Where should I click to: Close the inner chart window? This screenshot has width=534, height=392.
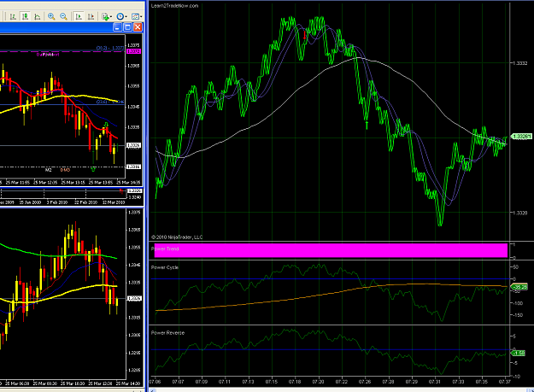pyautogui.click(x=138, y=27)
